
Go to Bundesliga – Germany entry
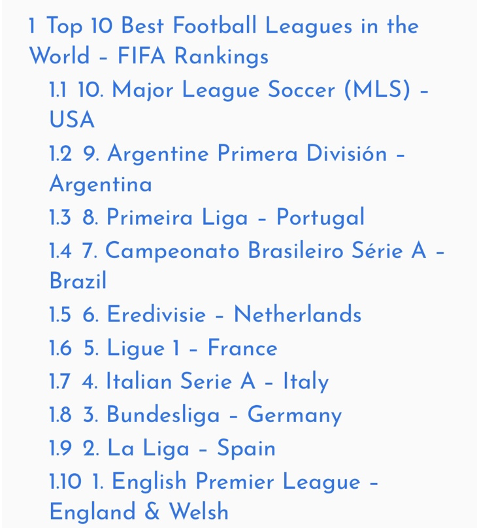[195, 415]
